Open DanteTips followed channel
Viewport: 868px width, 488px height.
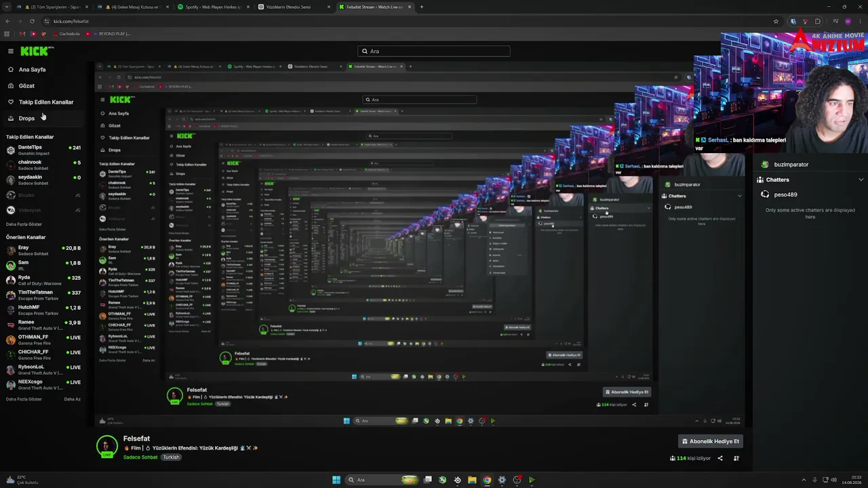click(x=43, y=150)
